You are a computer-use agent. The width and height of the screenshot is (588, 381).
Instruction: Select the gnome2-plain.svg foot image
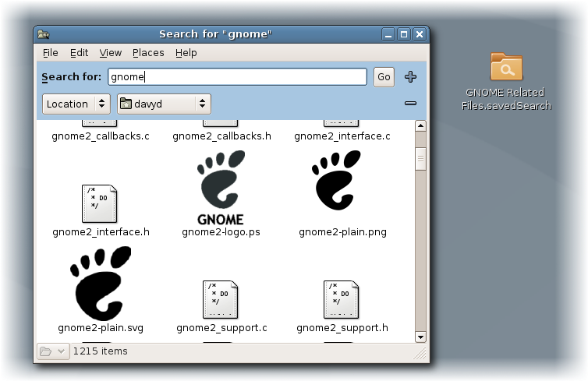pos(101,284)
